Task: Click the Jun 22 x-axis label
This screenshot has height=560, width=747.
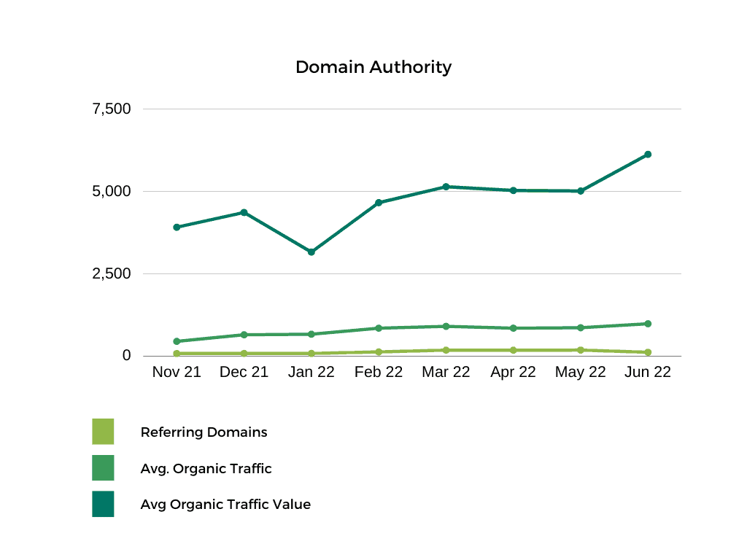Action: [x=648, y=372]
